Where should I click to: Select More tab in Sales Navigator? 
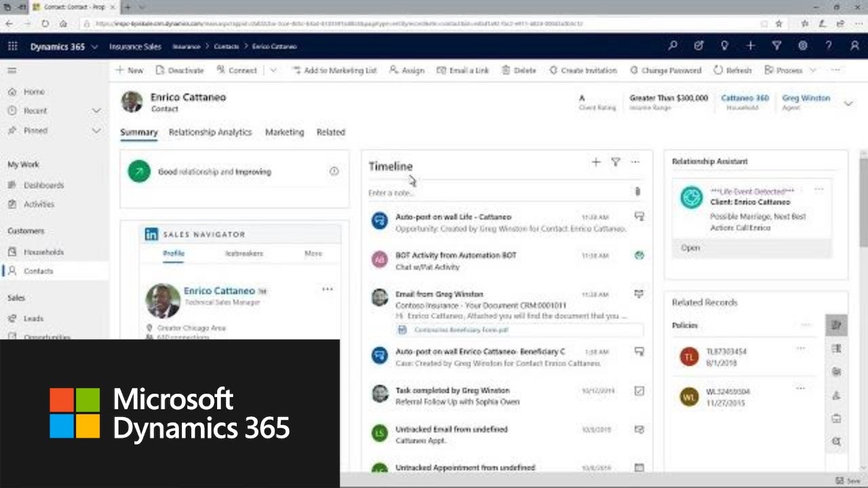click(x=313, y=253)
